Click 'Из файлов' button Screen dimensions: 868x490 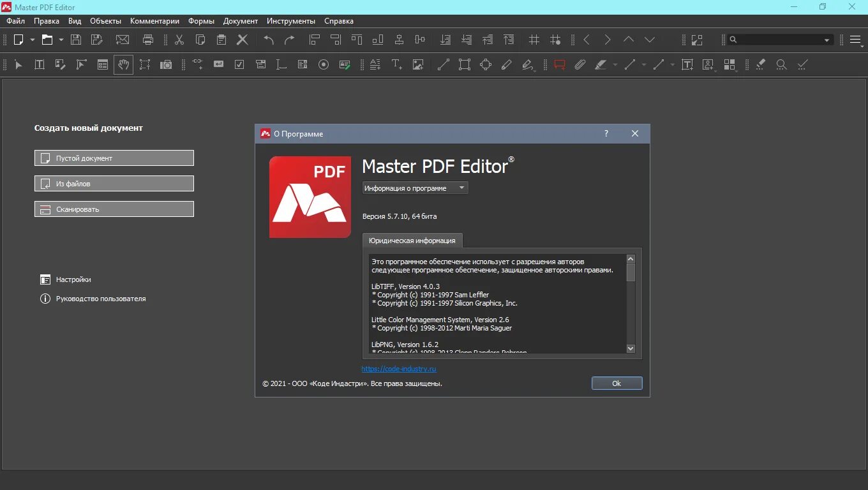point(114,184)
